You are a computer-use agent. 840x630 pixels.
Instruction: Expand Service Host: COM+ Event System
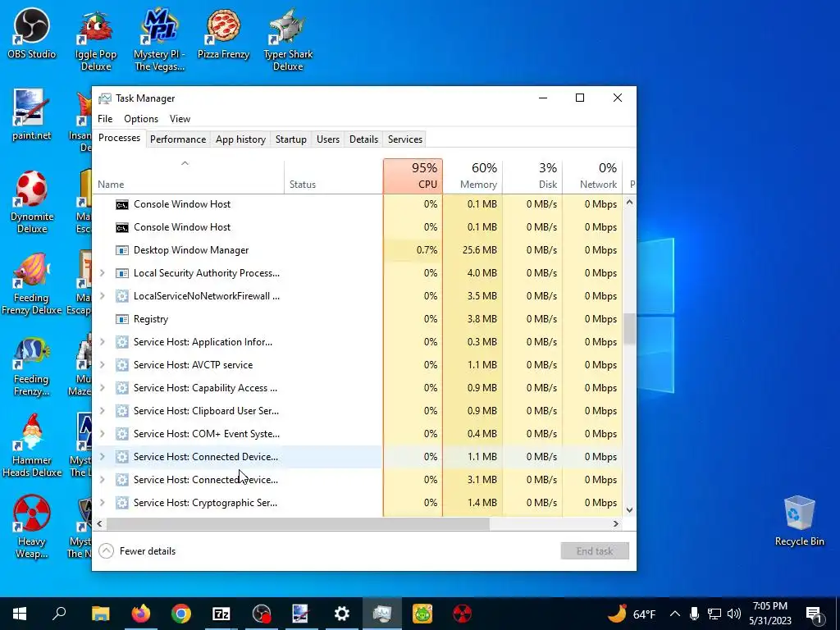tap(103, 434)
